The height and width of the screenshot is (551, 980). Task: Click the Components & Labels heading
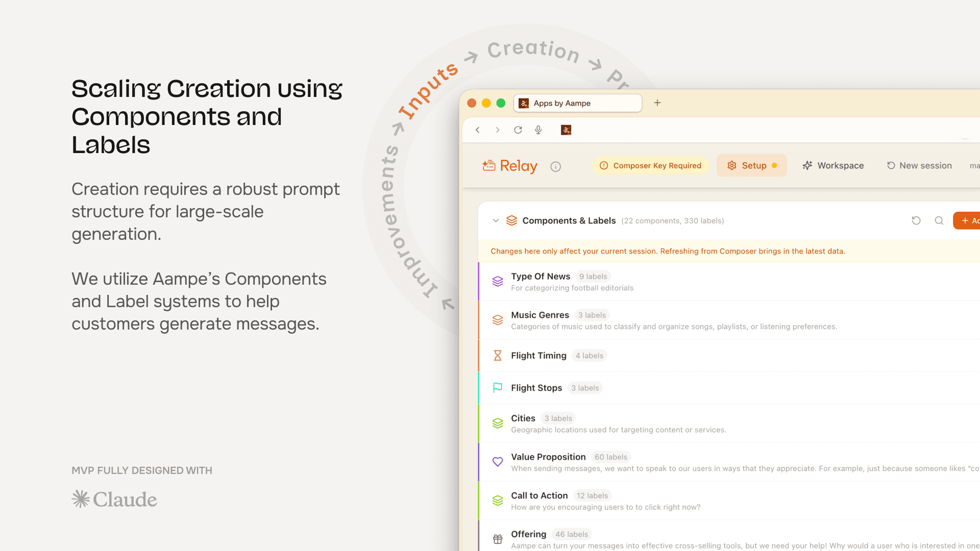(569, 220)
